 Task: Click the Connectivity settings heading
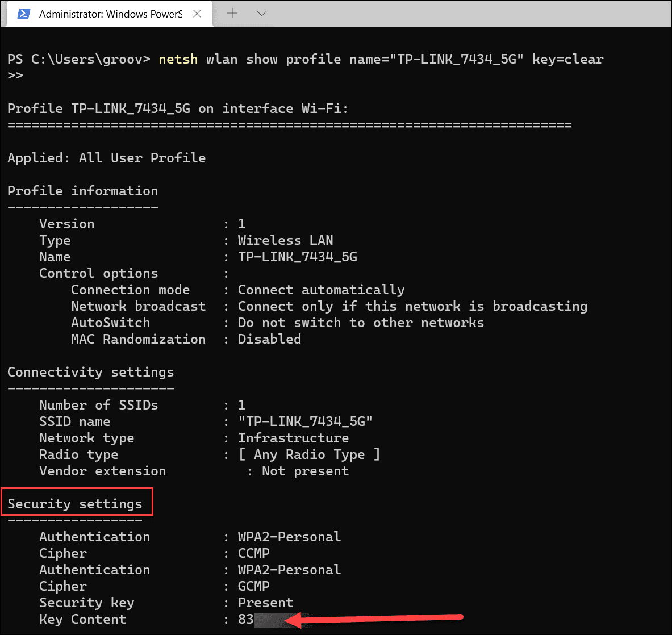coord(90,372)
